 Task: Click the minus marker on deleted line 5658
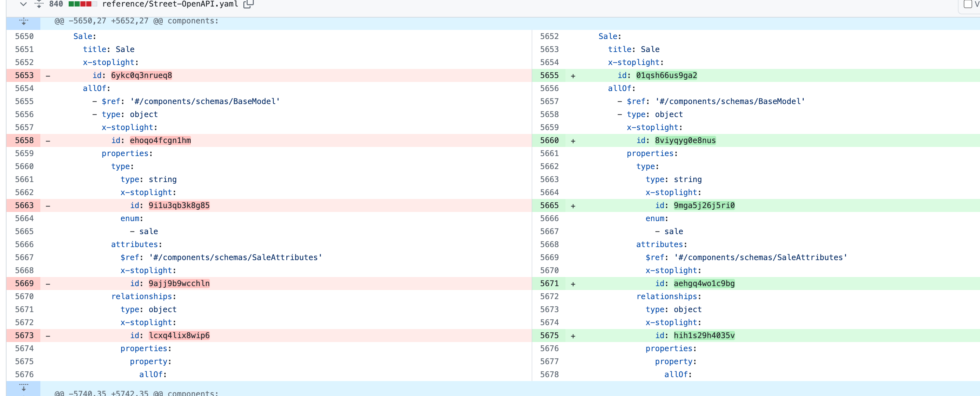(x=48, y=141)
